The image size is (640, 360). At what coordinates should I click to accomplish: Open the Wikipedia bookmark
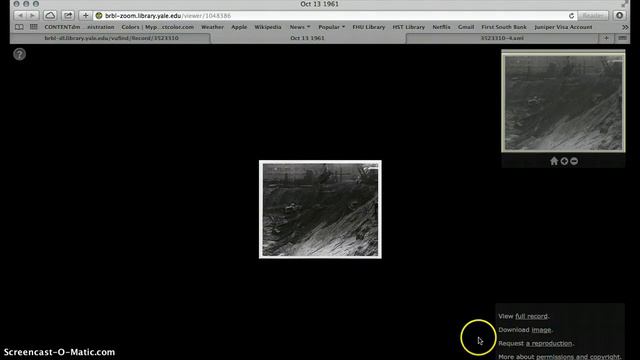[x=268, y=27]
